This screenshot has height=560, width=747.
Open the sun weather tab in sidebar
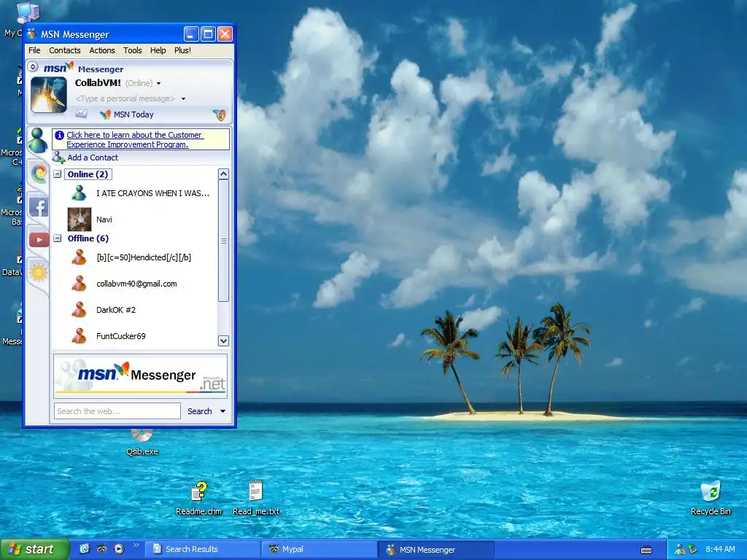click(39, 273)
